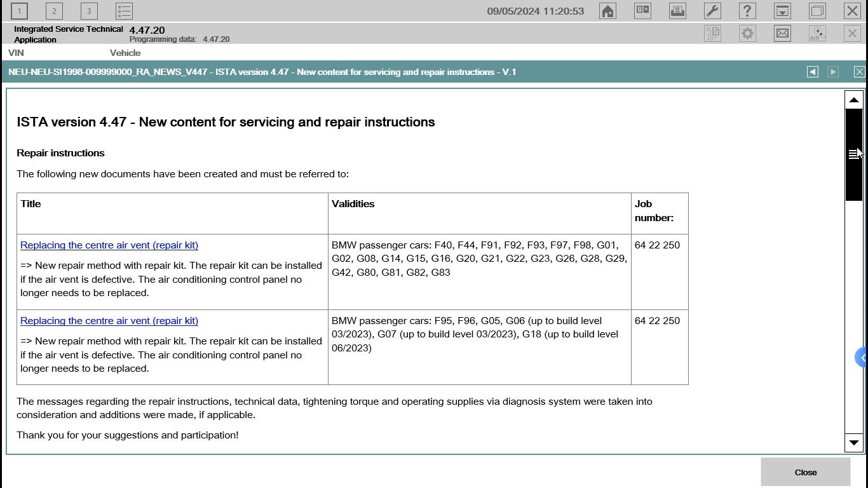
Task: Click the greyed X end-session icon
Action: coord(852,34)
